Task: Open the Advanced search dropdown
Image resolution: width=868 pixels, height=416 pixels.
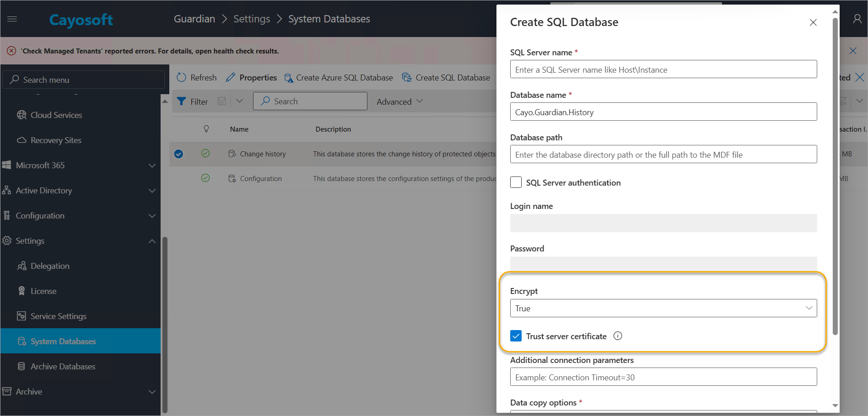Action: pos(400,101)
